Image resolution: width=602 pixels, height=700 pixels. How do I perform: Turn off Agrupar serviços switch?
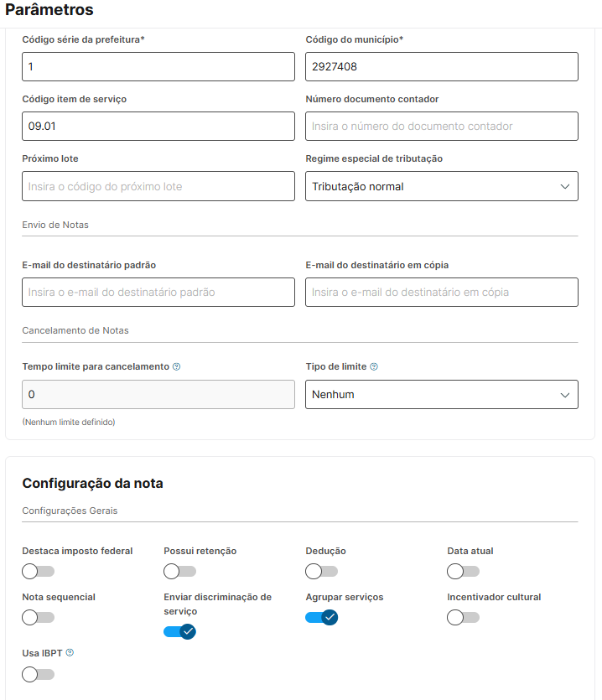pos(321,618)
